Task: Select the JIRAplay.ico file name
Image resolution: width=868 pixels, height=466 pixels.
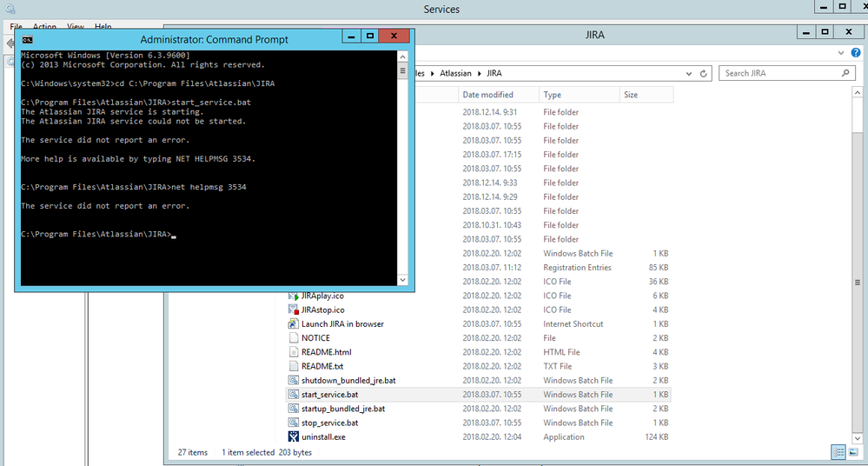Action: coord(322,296)
